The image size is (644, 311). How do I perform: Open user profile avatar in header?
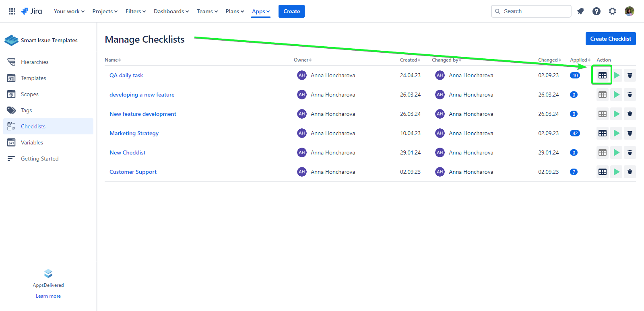tap(629, 11)
